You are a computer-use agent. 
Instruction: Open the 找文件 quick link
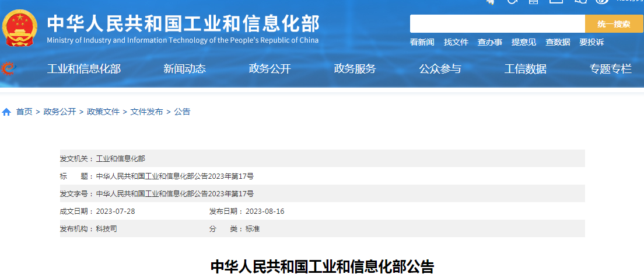tap(456, 42)
